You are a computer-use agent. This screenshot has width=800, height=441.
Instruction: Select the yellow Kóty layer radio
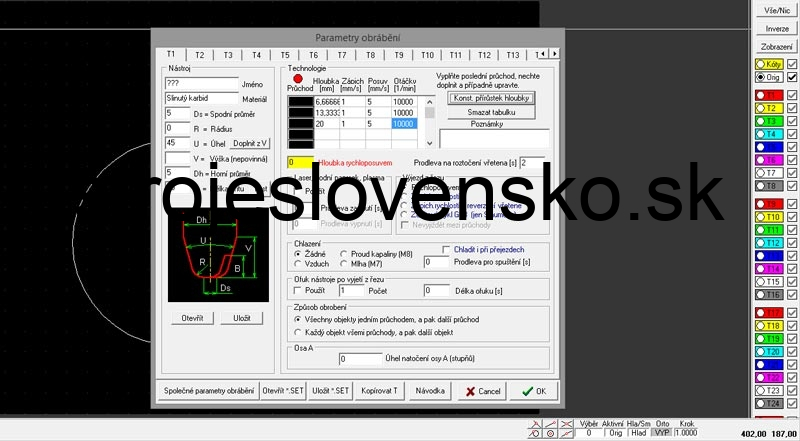click(x=760, y=65)
